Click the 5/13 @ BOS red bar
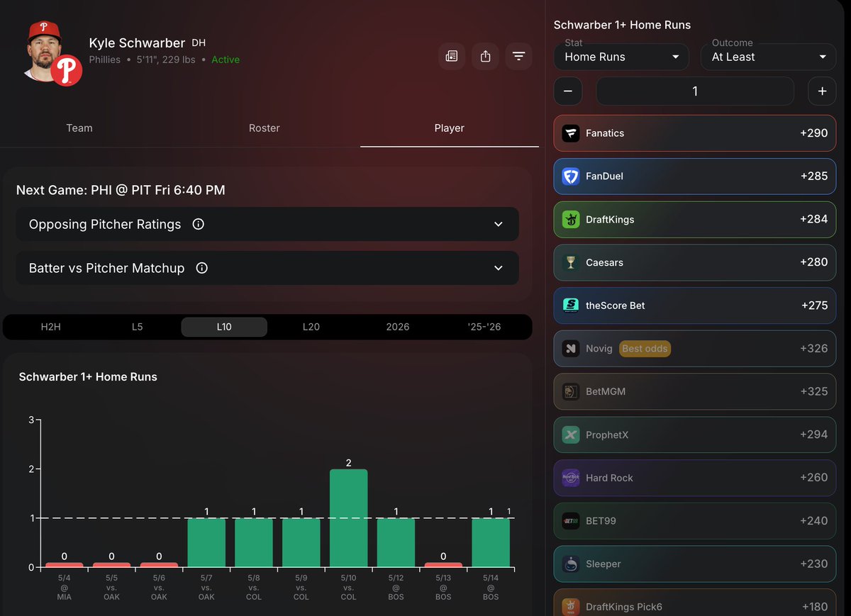This screenshot has width=851, height=616. pyautogui.click(x=443, y=565)
